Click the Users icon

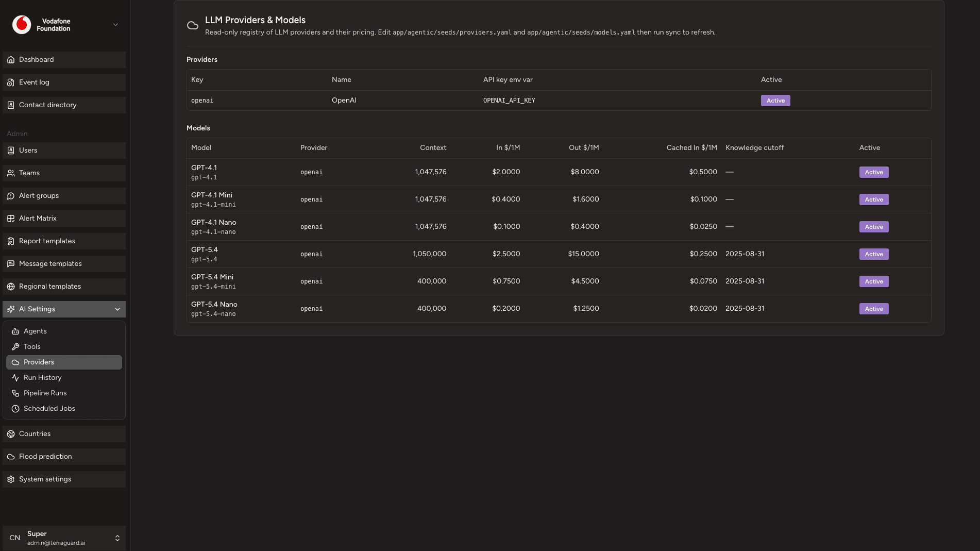click(x=11, y=151)
